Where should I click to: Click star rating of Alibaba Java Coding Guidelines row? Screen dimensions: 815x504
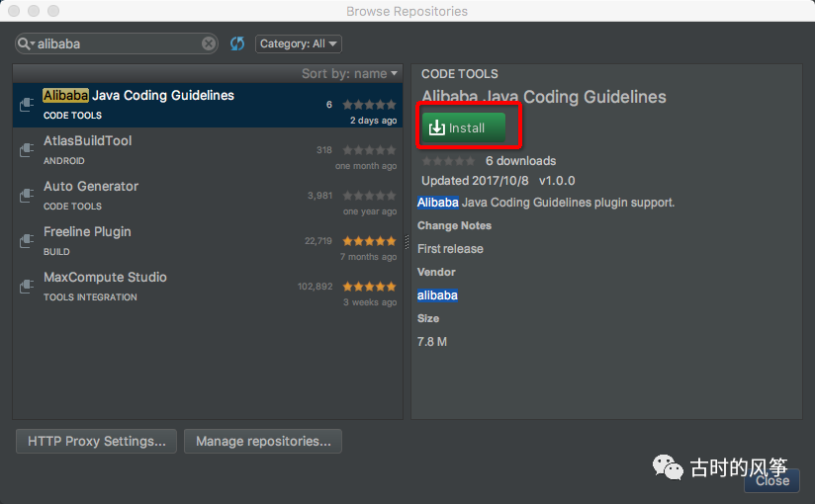(369, 105)
